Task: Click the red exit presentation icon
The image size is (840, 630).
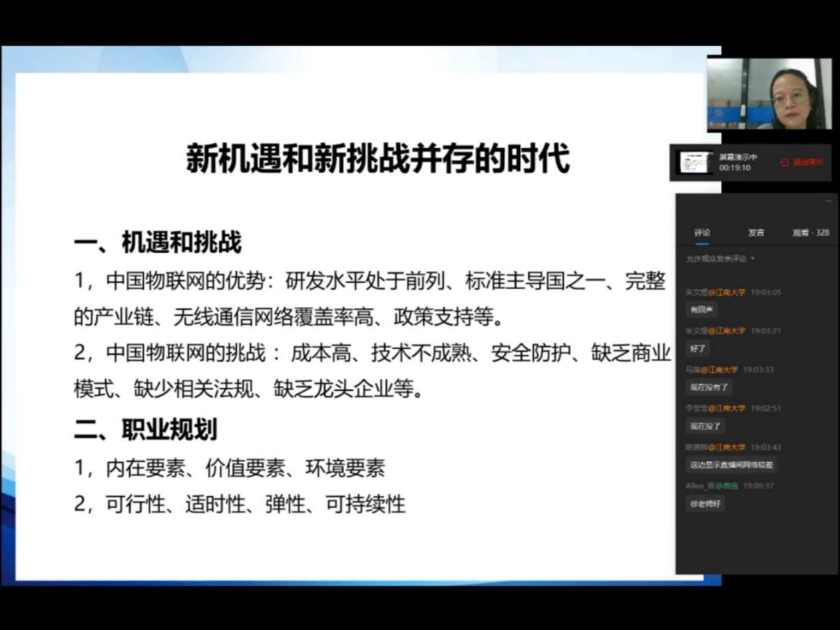Action: 785,162
